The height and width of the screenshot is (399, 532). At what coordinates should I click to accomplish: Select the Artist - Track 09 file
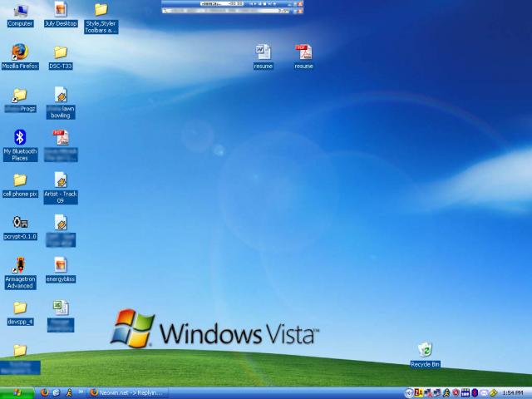[61, 180]
